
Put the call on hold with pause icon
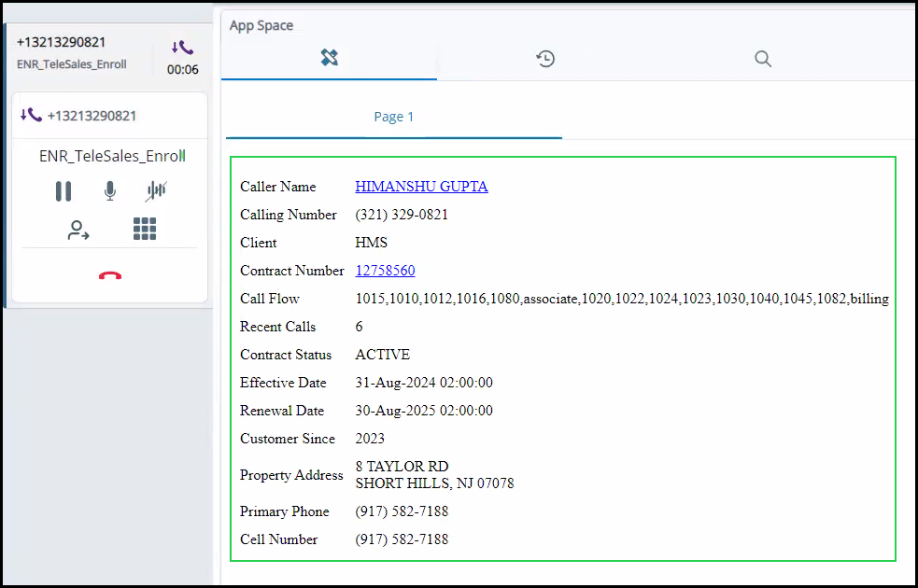64,190
